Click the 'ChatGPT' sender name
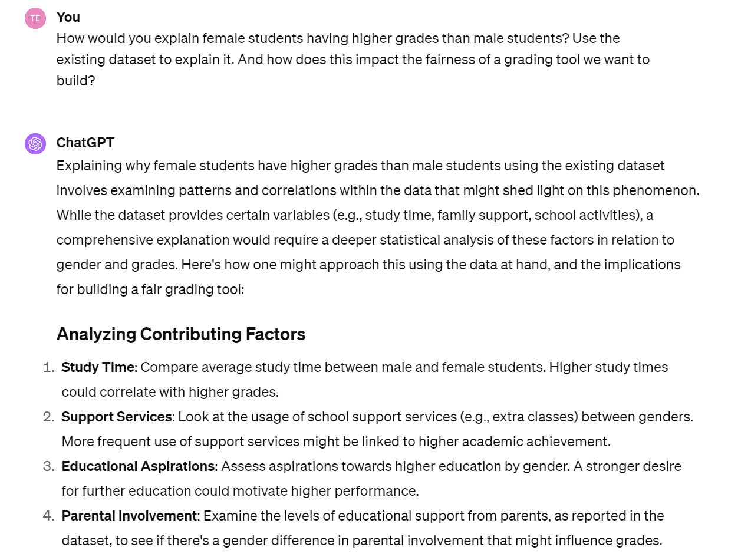Screen dimensions: 751x560 (x=85, y=143)
